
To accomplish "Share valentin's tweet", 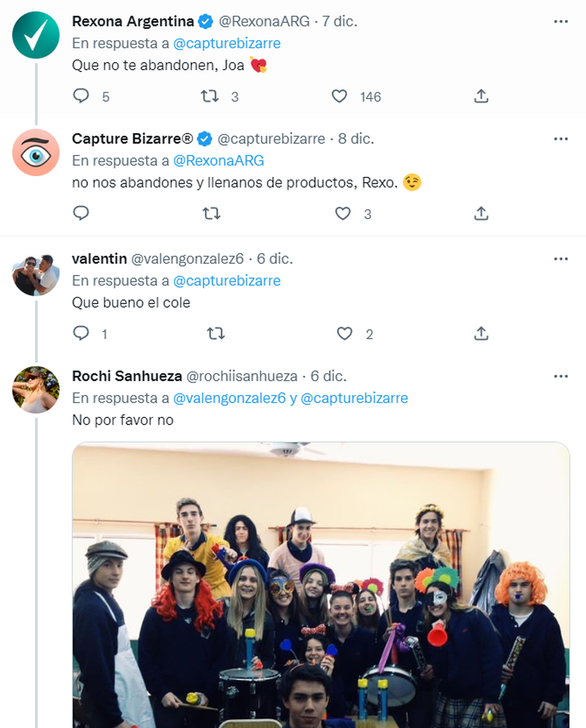I will (x=481, y=333).
